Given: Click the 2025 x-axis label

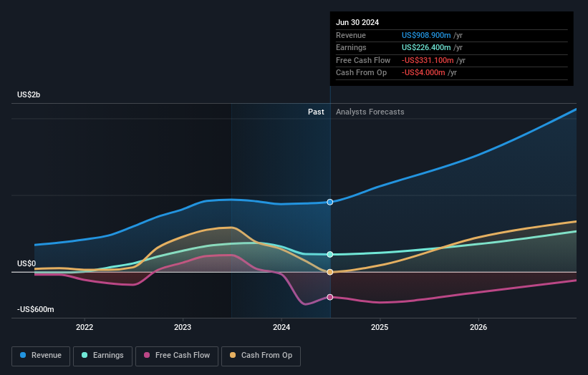Looking at the screenshot, I should [380, 327].
